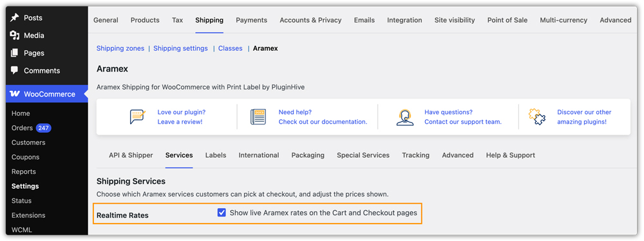Click Contact our support team link

463,122
